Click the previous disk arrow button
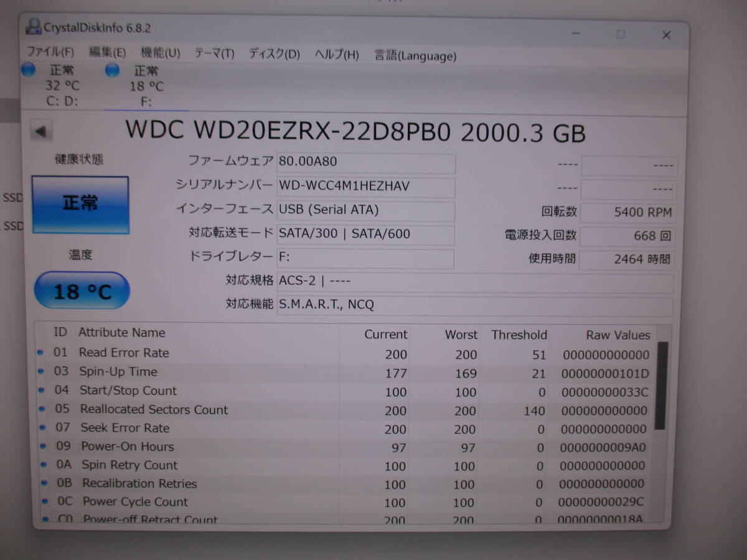 tap(40, 132)
